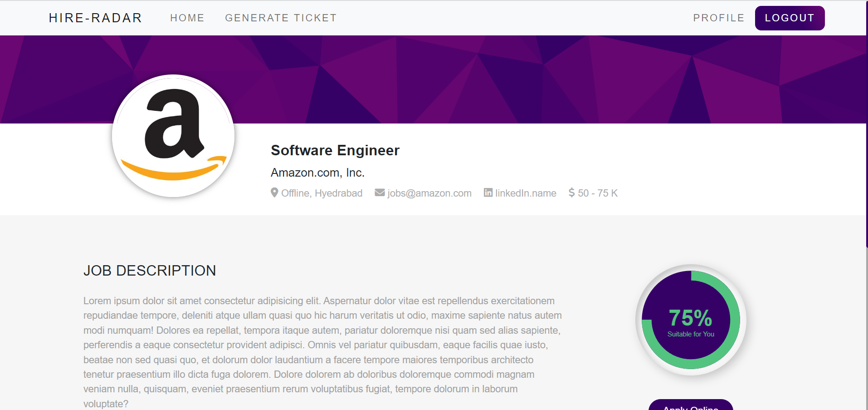Click the Lorem ipsum job description paragraph
868x410 pixels.
pos(322,352)
